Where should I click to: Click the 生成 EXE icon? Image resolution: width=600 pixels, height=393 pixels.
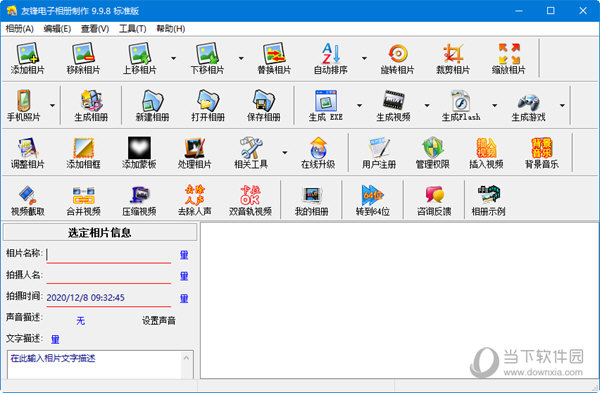coord(326,105)
